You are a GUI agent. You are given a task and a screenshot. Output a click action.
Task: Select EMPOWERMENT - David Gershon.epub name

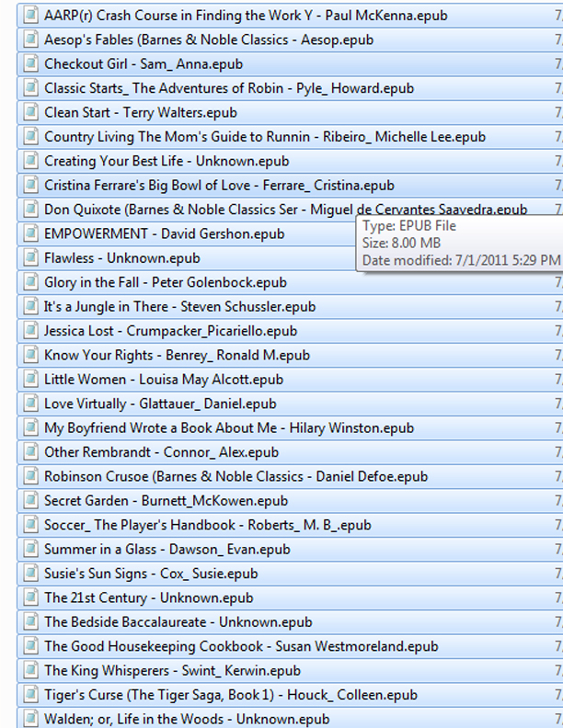coord(165,233)
